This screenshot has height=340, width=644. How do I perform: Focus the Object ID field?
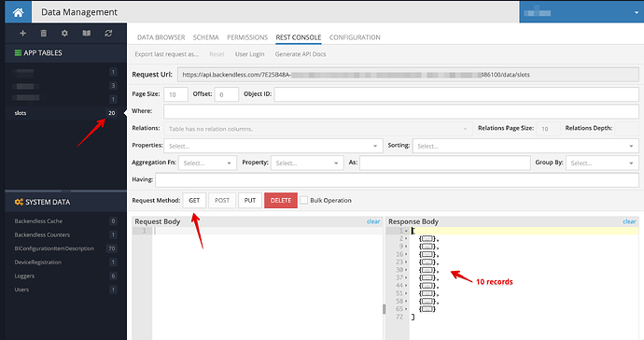tap(456, 94)
